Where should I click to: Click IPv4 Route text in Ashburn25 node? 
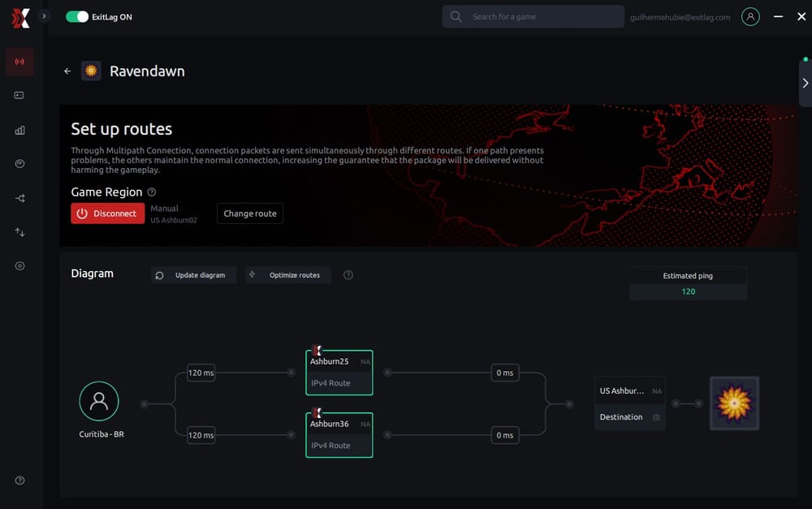coord(330,383)
